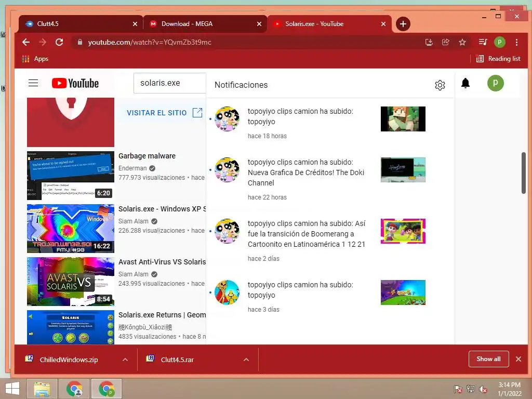Click Avast Anti-Virus VS Solaris title
The image size is (532, 399).
pyautogui.click(x=162, y=262)
